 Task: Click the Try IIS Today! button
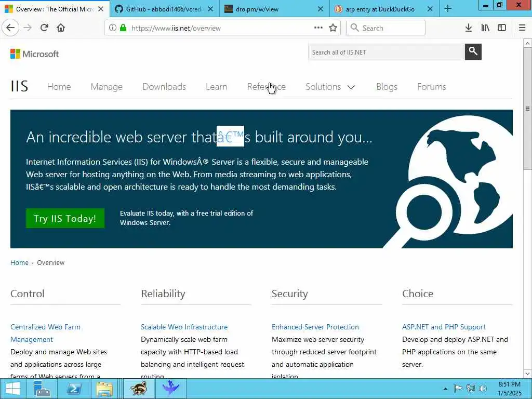[x=65, y=218]
